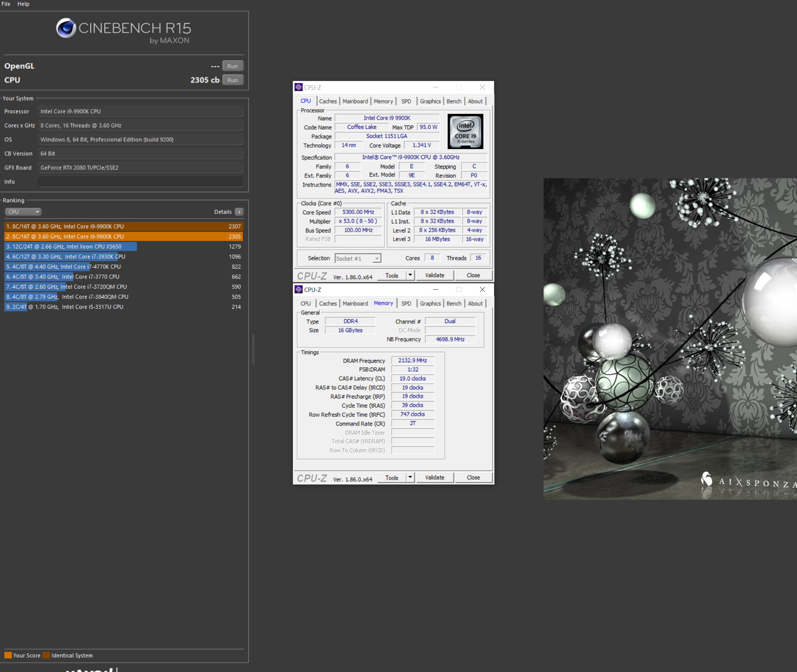Click the Core Speed 5300.00 MHz value
Viewport: 797px width, 672px height.
pos(358,212)
